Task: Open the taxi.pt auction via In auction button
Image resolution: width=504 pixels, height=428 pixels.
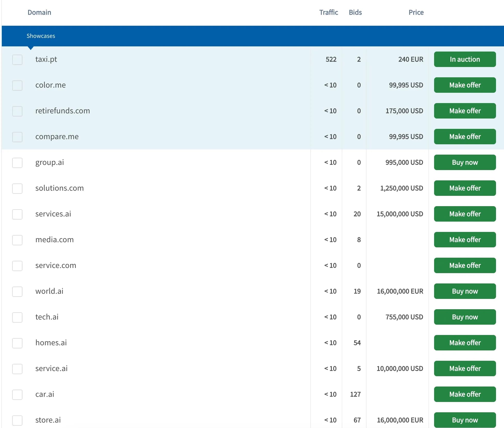Action: [x=465, y=59]
